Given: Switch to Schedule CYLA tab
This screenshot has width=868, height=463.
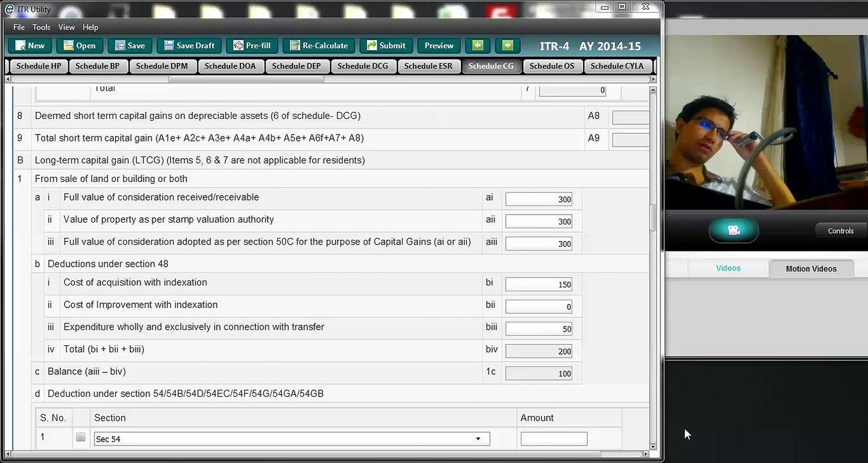Looking at the screenshot, I should (617, 66).
